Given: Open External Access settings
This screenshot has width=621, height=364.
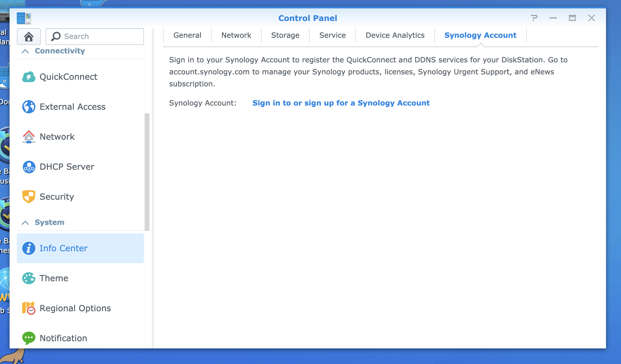Looking at the screenshot, I should click(x=72, y=107).
